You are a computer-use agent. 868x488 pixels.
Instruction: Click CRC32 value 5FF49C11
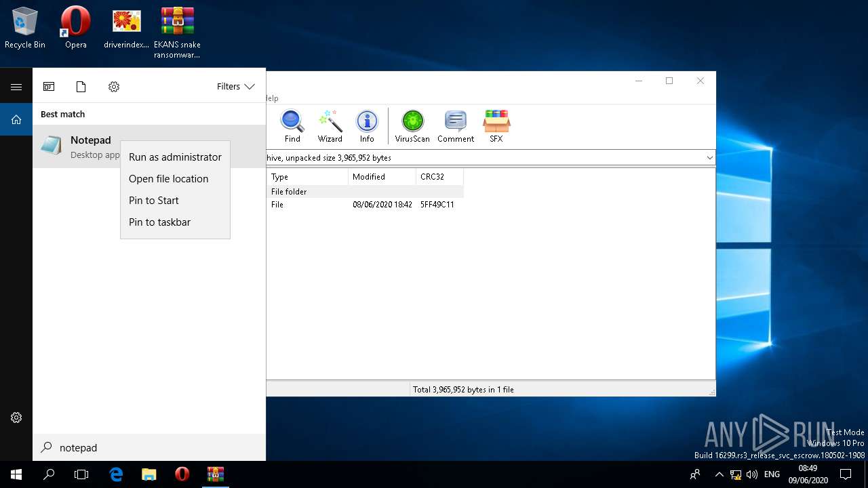tap(437, 205)
